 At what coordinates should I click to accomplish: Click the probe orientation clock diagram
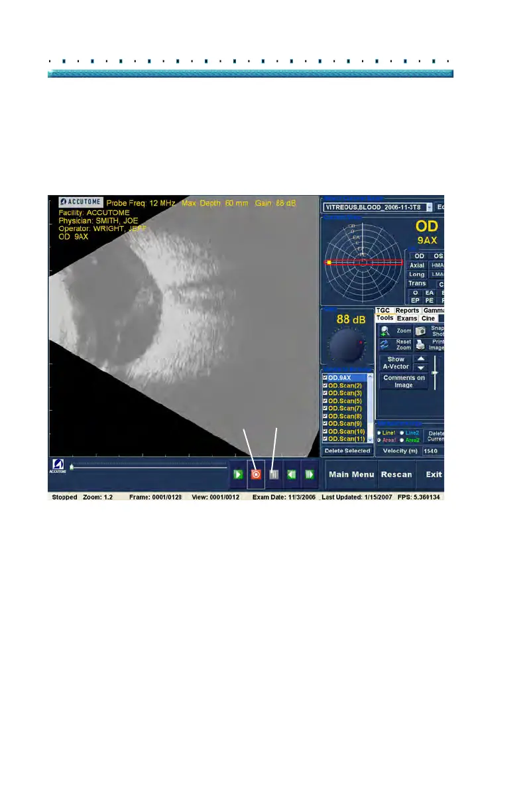pyautogui.click(x=363, y=263)
